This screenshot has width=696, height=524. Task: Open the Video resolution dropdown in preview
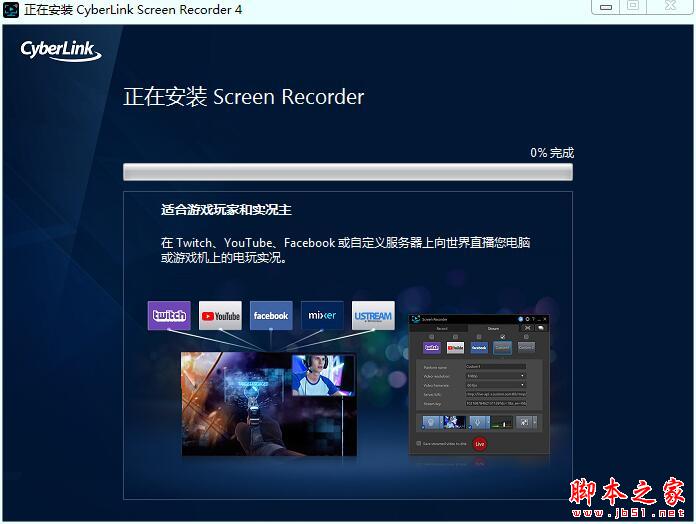496,376
